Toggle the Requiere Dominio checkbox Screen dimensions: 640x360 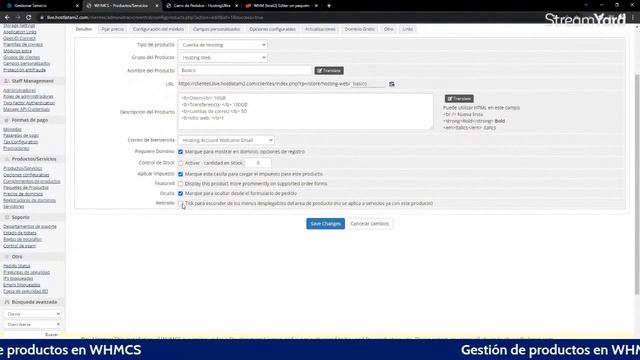(180, 152)
